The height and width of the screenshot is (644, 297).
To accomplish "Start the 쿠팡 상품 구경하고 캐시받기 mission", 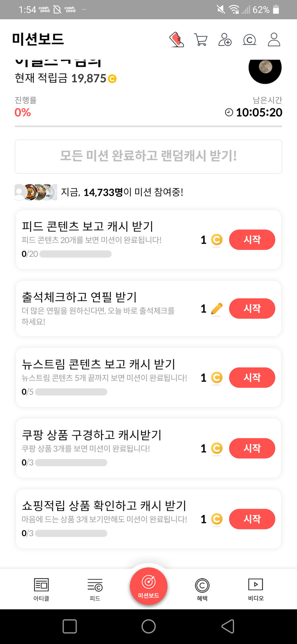I will click(252, 448).
